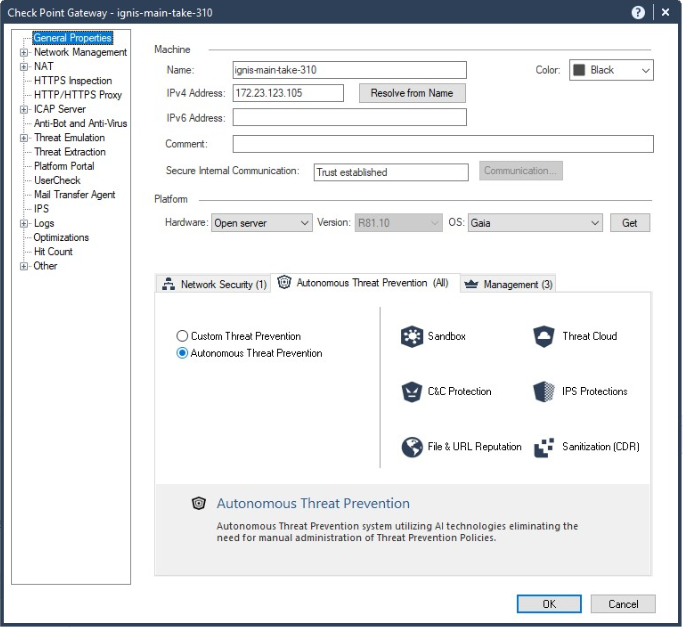Click the Comment input field
The width and height of the screenshot is (683, 628).
pyautogui.click(x=443, y=144)
